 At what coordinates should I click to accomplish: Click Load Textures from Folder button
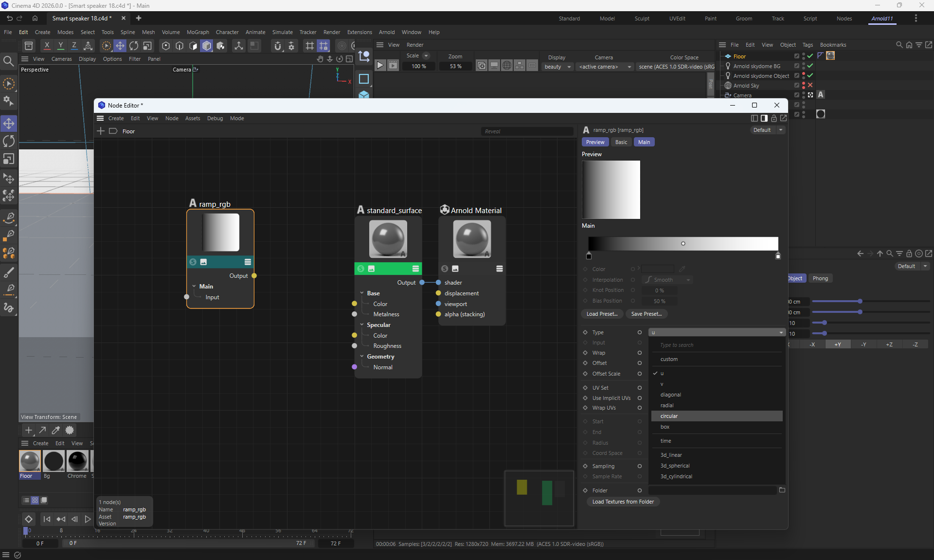tap(623, 502)
